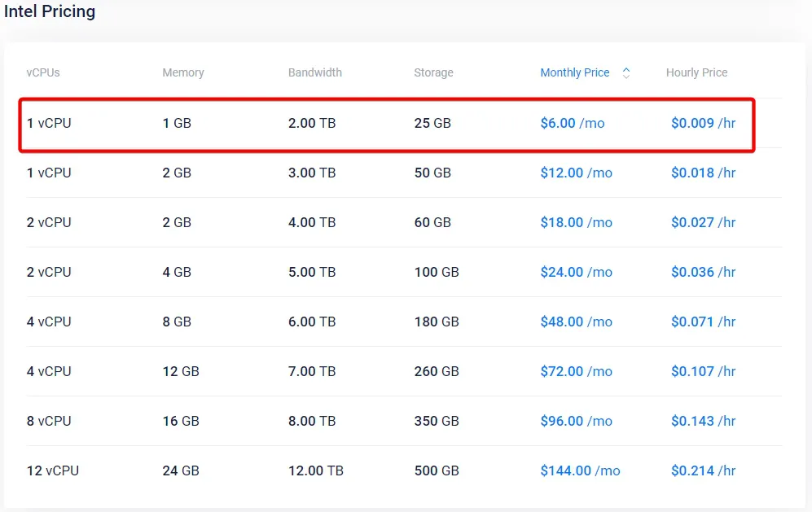Click 4 vCPU in the $48.00 row
Viewport: 812px width, 512px height.
(49, 322)
